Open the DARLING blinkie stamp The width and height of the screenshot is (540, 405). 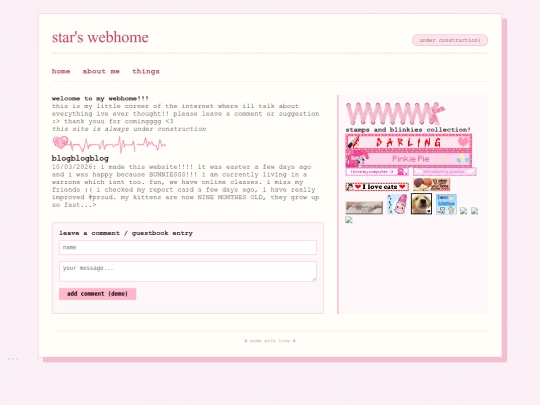(408, 142)
